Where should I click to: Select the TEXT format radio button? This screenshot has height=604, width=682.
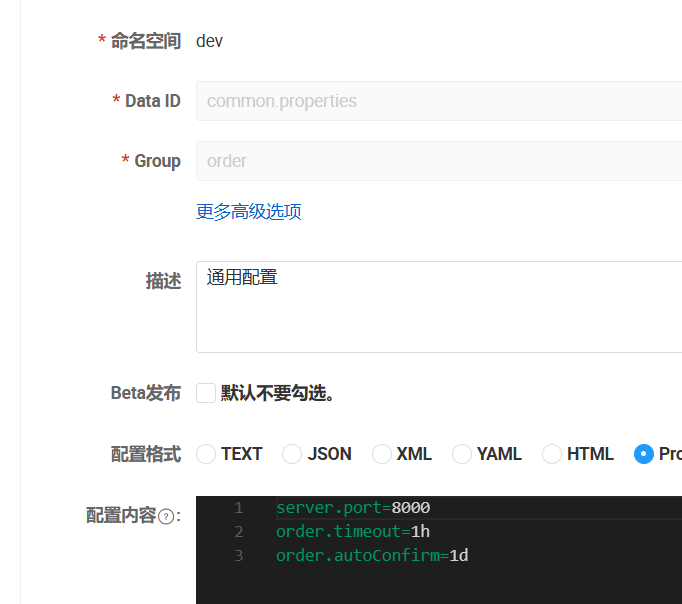coord(206,454)
